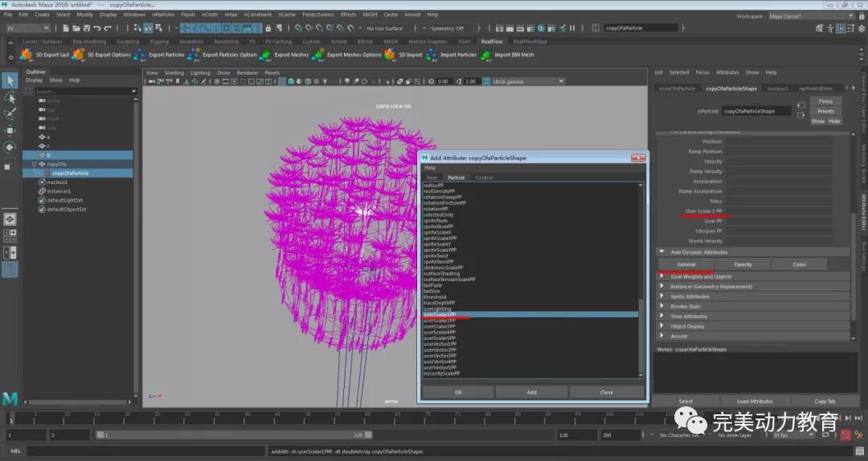Select userScalar2PP in the attribute list
The width and height of the screenshot is (868, 461).
click(439, 320)
